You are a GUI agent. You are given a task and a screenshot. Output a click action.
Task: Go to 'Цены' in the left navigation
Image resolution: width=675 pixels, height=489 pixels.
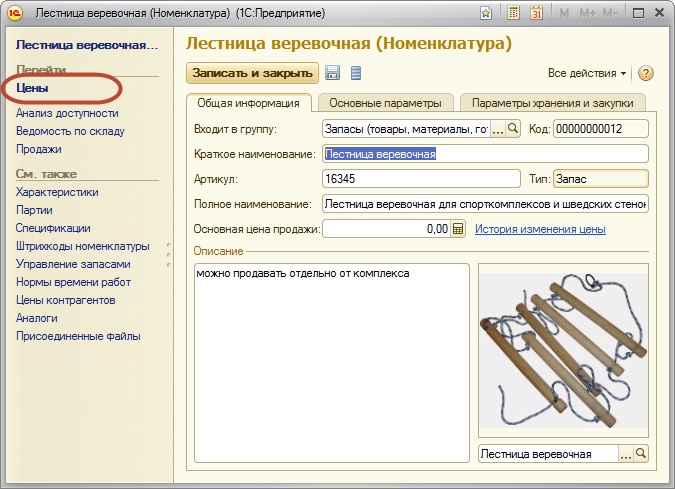[x=33, y=89]
